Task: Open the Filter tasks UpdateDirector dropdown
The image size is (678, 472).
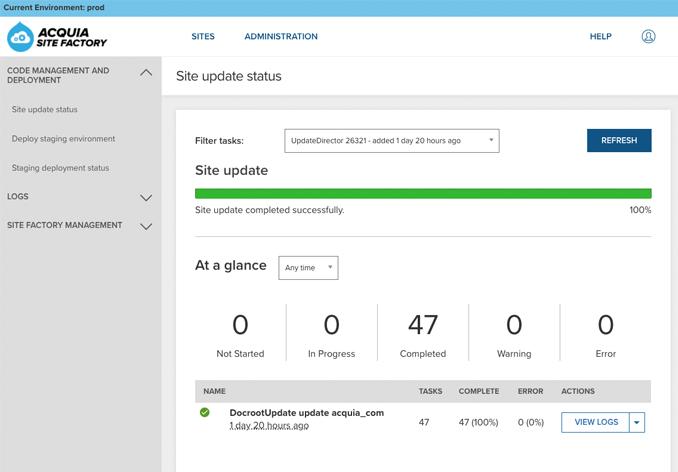Action: [391, 141]
